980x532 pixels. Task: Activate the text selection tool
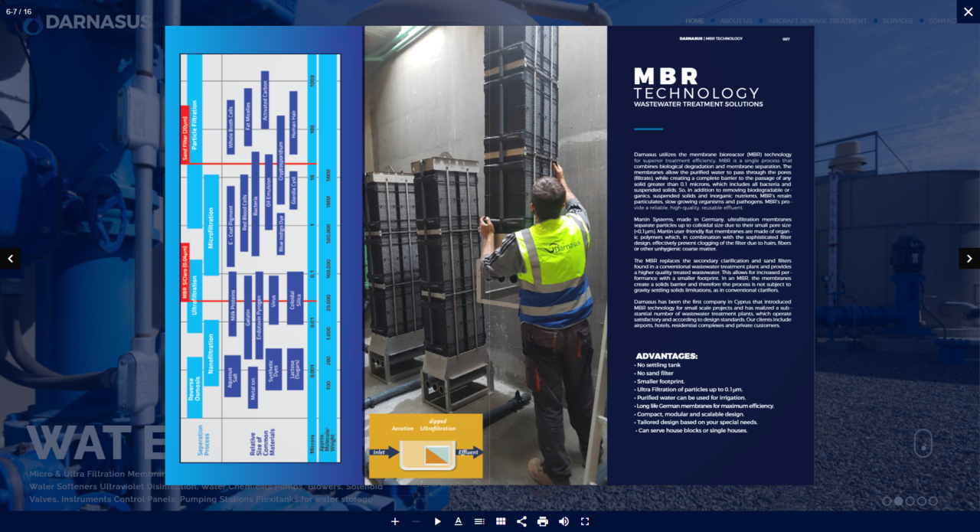click(x=458, y=521)
